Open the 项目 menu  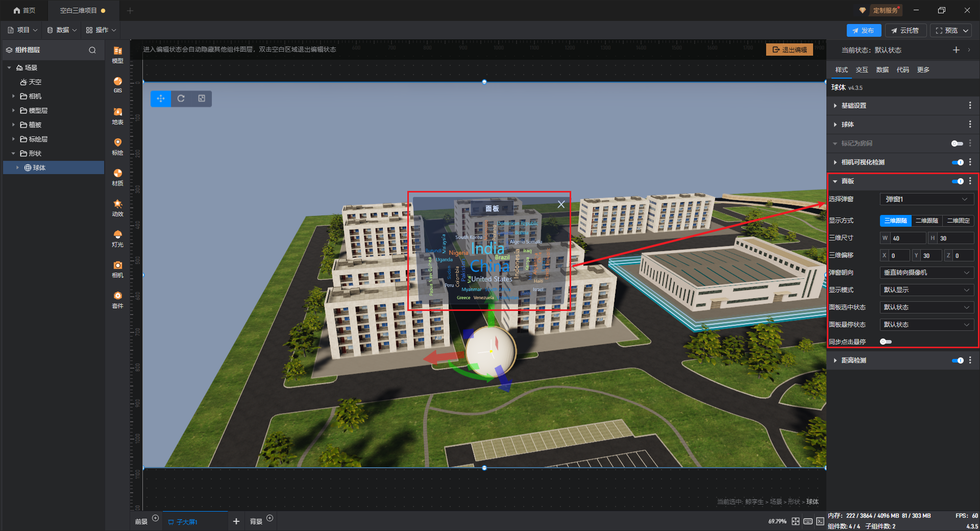[x=22, y=30]
